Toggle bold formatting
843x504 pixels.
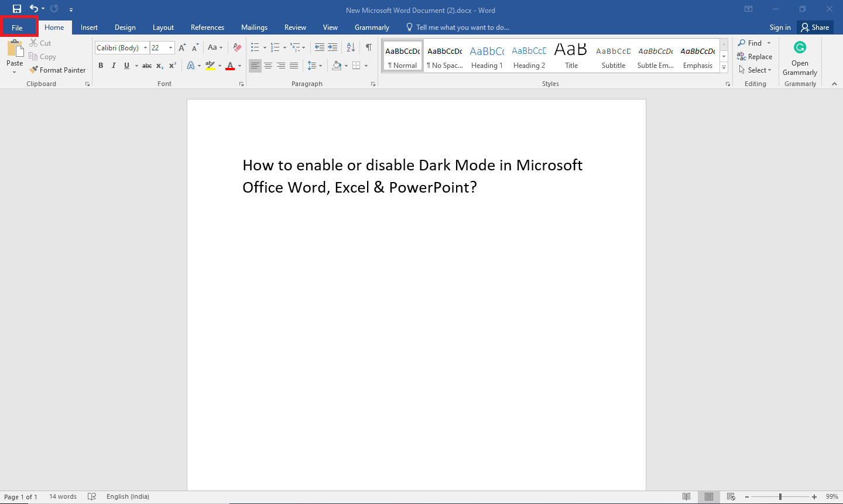click(101, 66)
